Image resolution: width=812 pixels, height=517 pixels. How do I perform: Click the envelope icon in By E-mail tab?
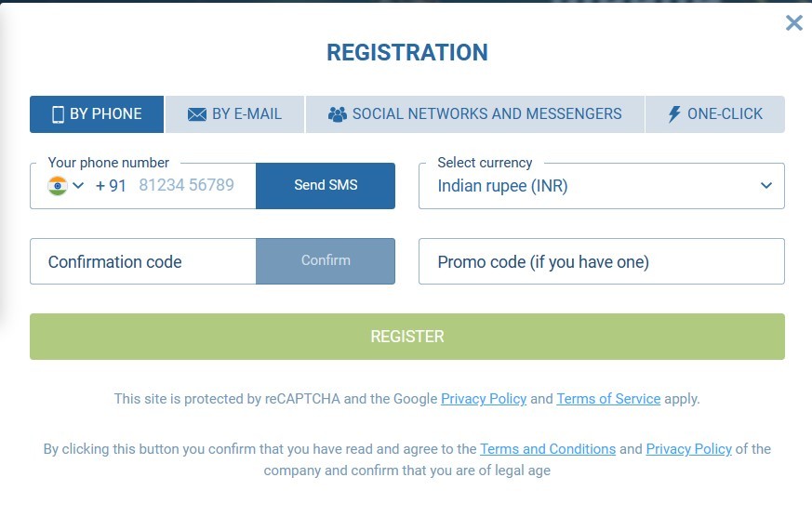[197, 114]
